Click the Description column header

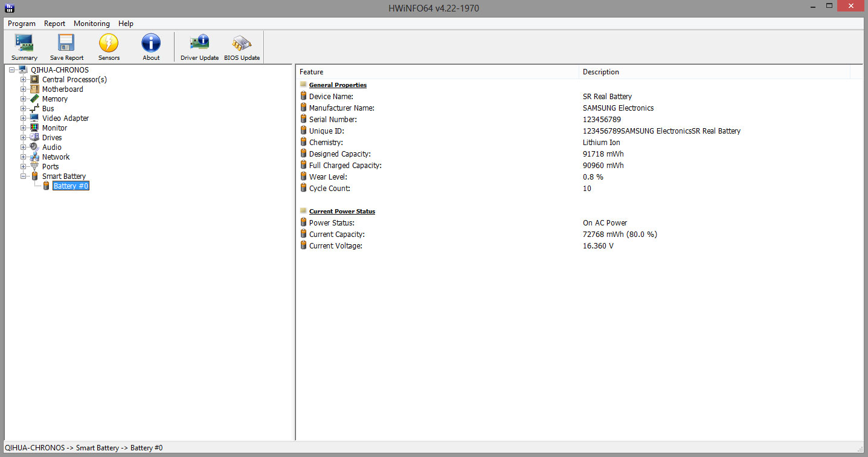(714, 72)
